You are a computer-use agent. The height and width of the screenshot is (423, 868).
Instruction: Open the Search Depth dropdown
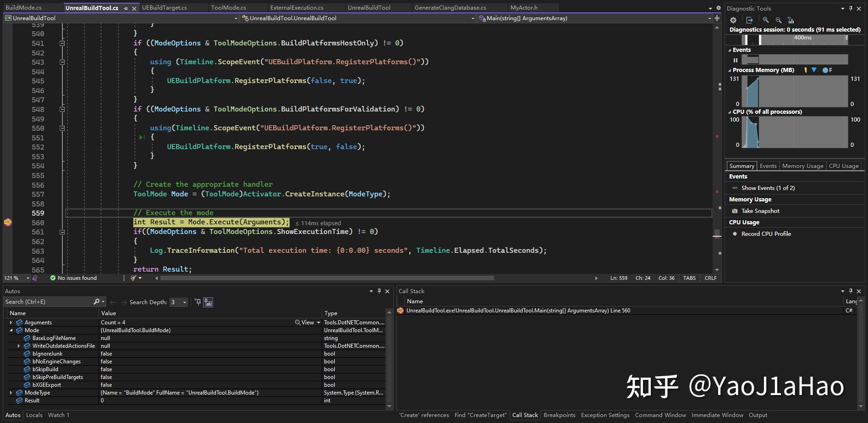(x=185, y=302)
